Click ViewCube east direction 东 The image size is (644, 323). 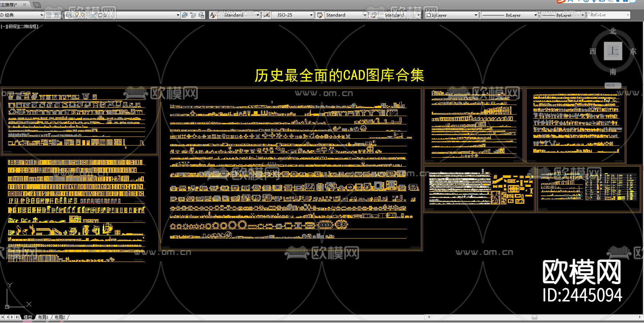(633, 52)
